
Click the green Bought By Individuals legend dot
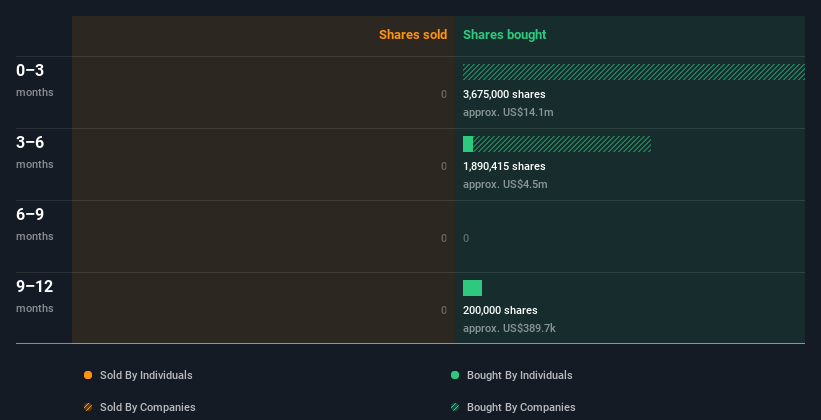click(x=455, y=375)
